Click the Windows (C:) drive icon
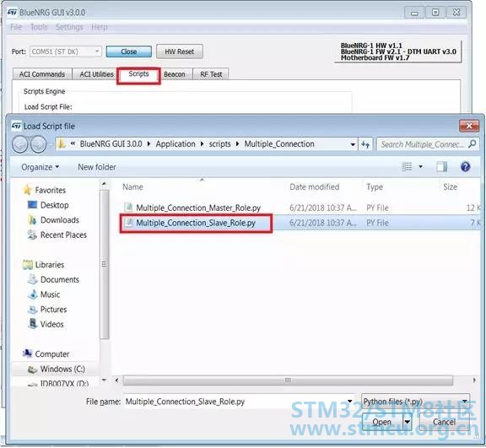This screenshot has height=448, width=486. pos(33,369)
